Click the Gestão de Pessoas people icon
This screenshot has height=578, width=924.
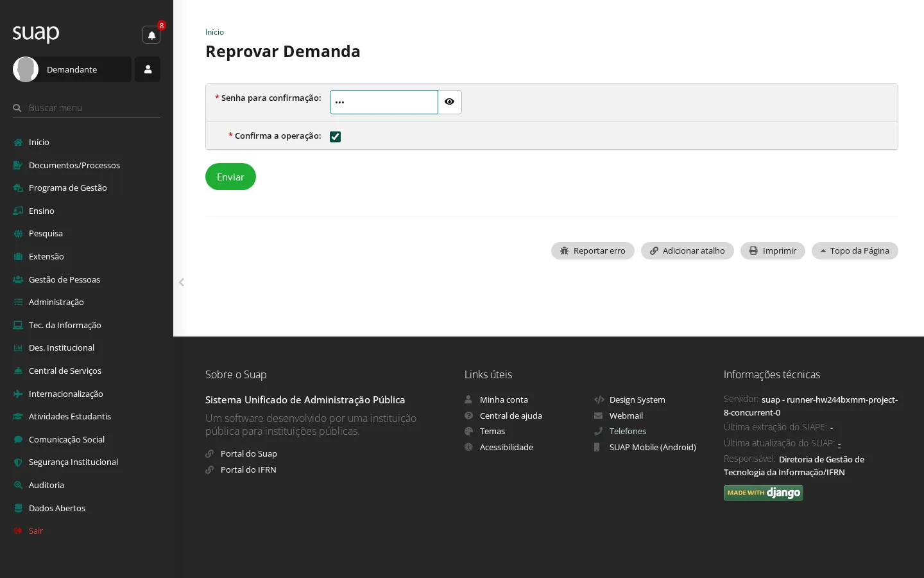coord(18,279)
